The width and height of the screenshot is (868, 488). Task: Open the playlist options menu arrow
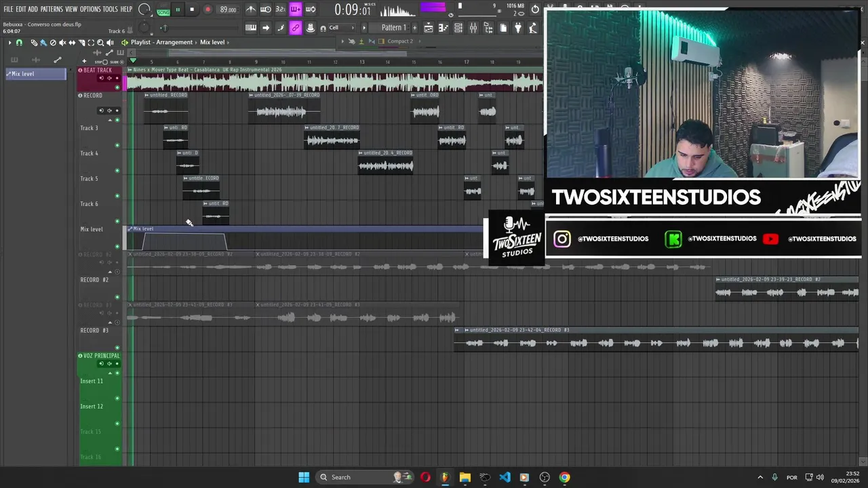click(x=9, y=42)
